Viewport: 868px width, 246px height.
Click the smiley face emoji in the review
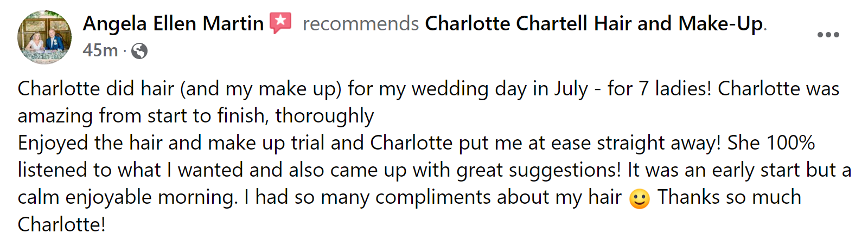click(x=640, y=198)
